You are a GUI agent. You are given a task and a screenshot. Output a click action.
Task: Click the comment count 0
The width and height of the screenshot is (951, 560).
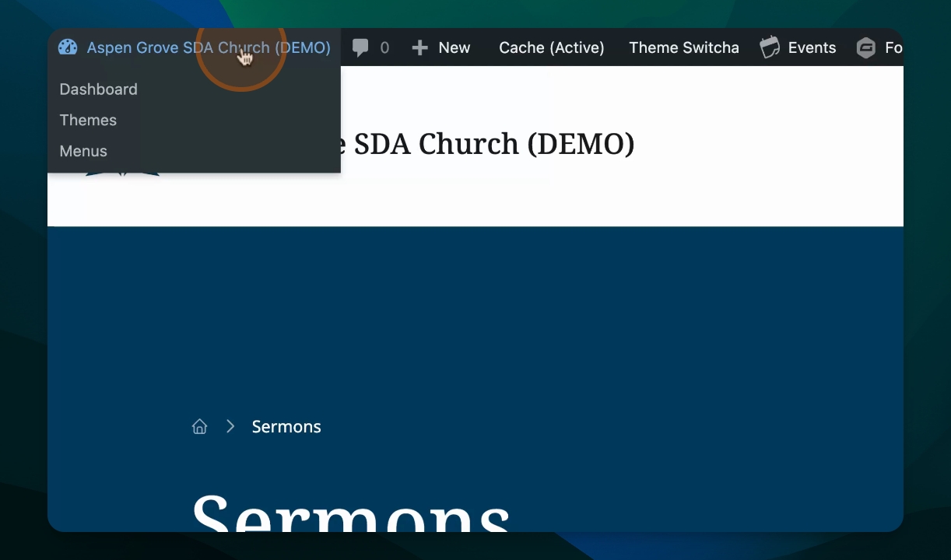point(384,48)
